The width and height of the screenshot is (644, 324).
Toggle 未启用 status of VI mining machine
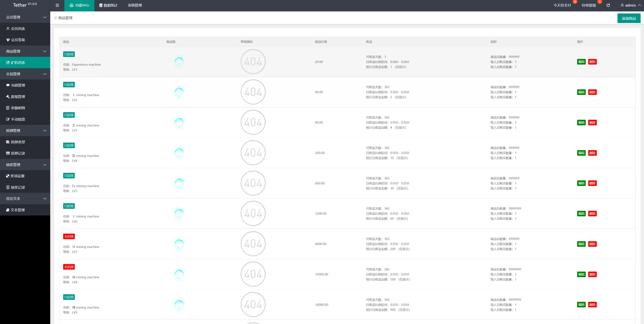(69, 237)
